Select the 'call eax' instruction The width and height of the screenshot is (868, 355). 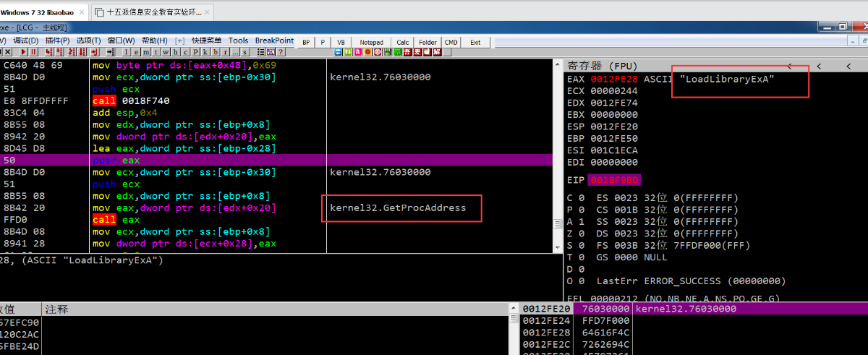(x=115, y=220)
